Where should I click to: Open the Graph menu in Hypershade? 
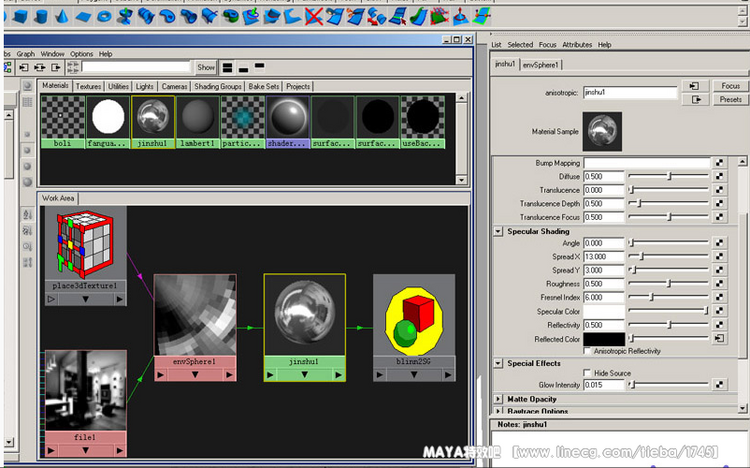[25, 54]
